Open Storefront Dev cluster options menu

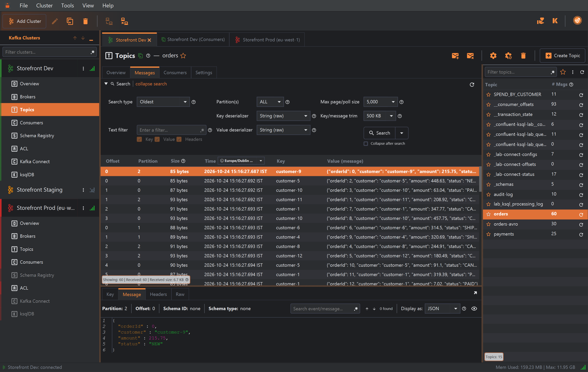point(83,69)
